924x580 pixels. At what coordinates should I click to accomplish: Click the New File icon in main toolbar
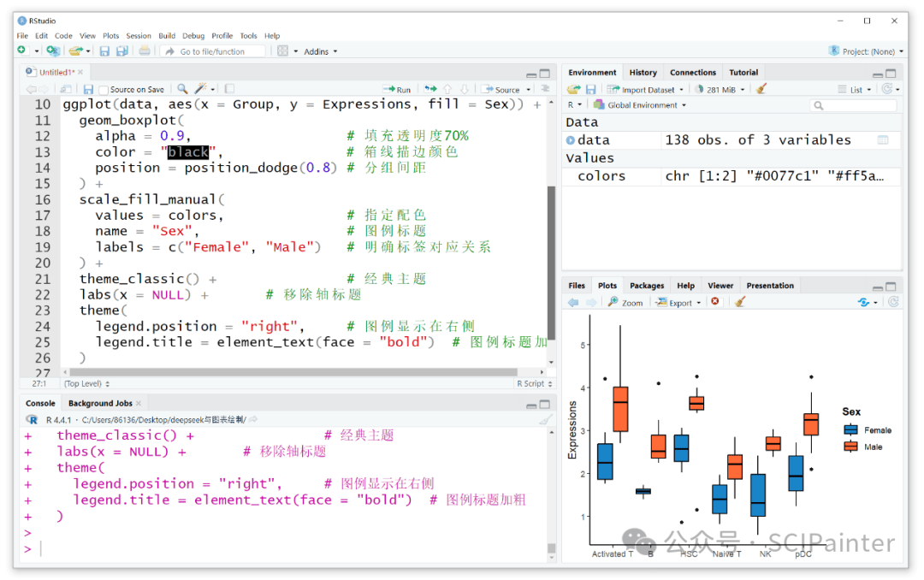pyautogui.click(x=21, y=51)
